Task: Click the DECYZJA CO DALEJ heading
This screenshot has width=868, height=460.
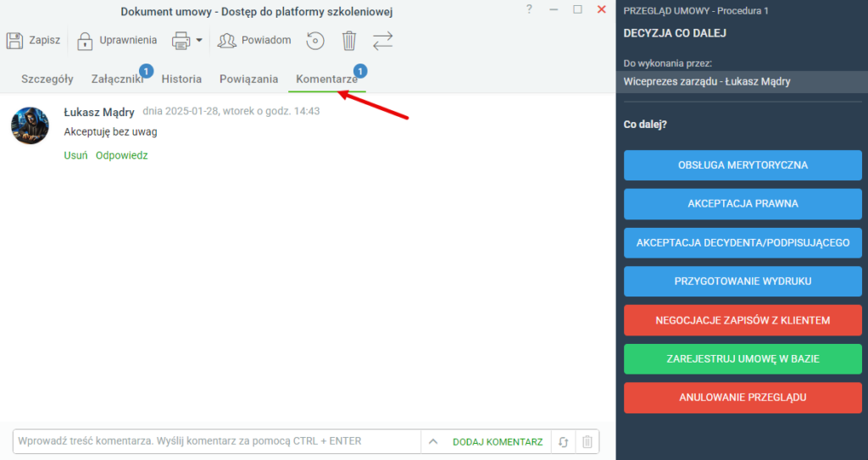Action: click(674, 33)
